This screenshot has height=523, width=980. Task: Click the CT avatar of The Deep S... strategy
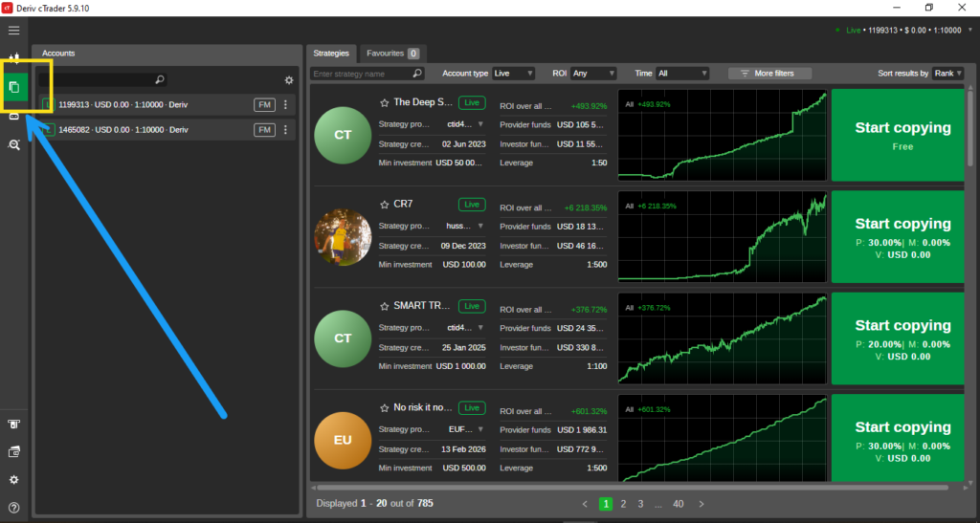pyautogui.click(x=343, y=135)
